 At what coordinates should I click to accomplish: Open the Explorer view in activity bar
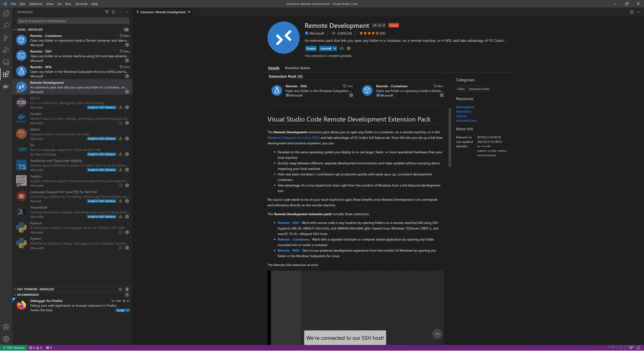click(x=6, y=13)
